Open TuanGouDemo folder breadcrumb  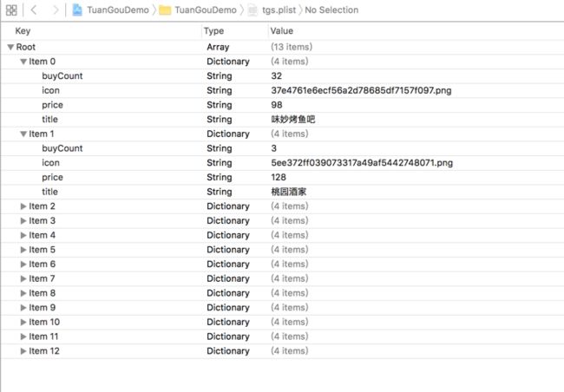tap(206, 10)
